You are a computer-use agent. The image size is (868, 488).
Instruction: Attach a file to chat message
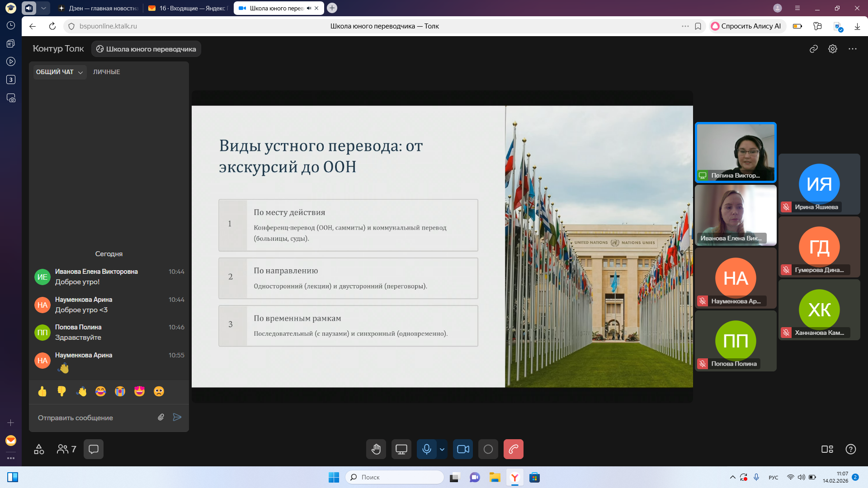coord(161,417)
